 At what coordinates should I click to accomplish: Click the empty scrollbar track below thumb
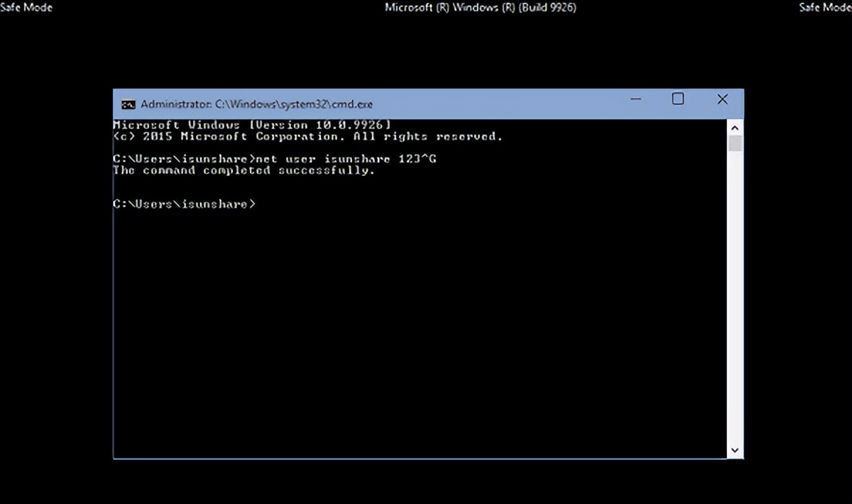735,298
